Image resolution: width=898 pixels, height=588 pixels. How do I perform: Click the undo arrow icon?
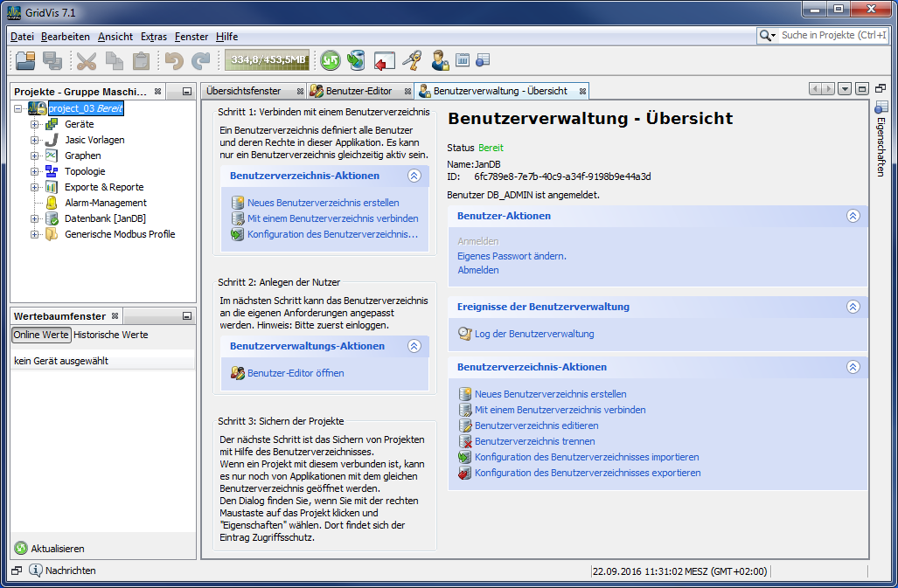174,60
